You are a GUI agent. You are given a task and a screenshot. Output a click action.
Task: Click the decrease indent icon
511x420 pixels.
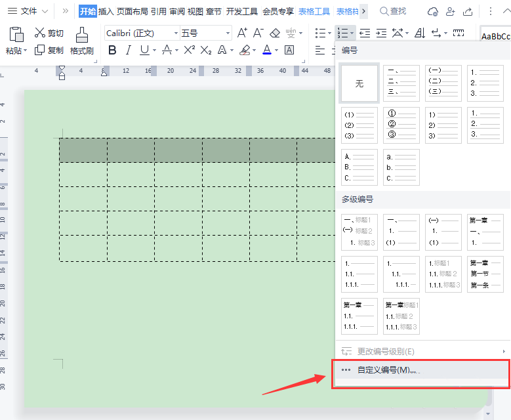tap(365, 33)
